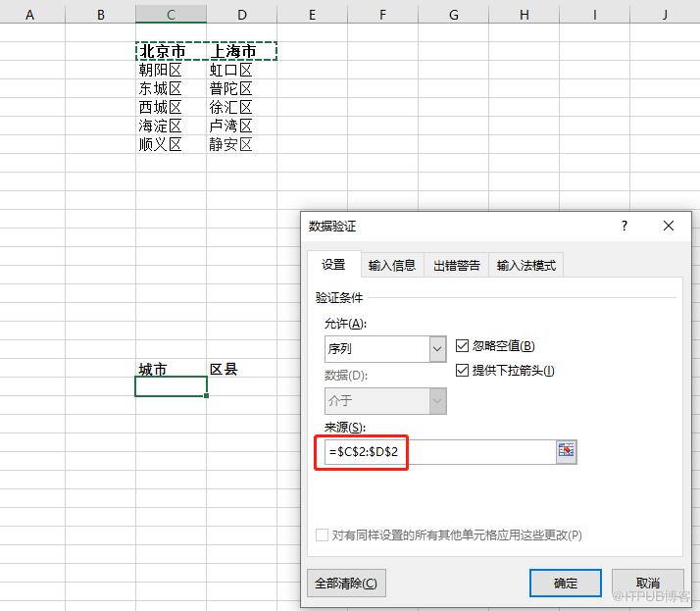Image resolution: width=700 pixels, height=611 pixels.
Task: Click the 取消 button
Action: (x=647, y=583)
